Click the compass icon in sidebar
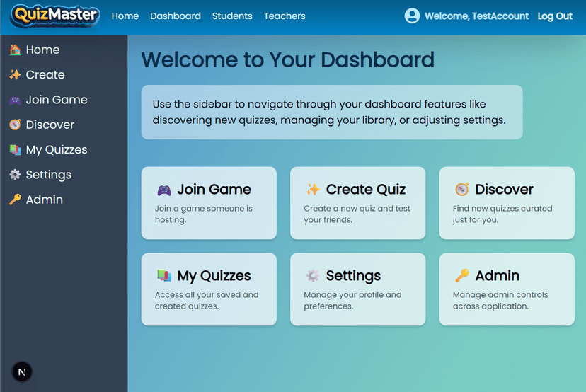 click(15, 125)
